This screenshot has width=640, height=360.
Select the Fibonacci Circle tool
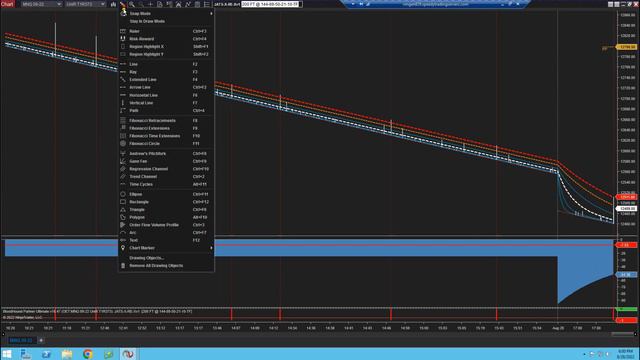pos(166,144)
